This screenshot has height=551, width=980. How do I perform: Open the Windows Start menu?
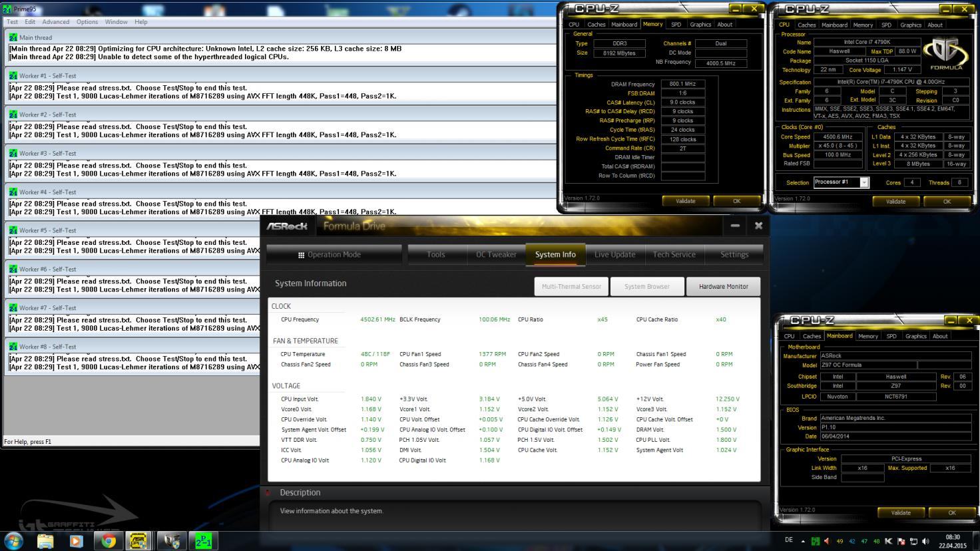click(13, 540)
